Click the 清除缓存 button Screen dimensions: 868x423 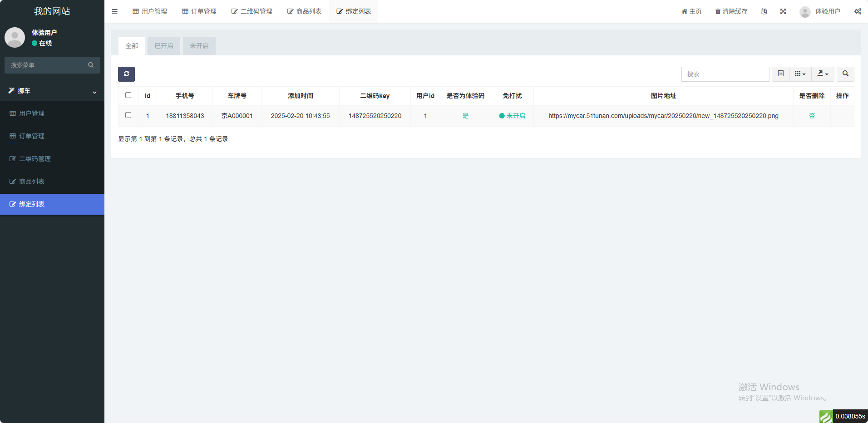(x=731, y=11)
